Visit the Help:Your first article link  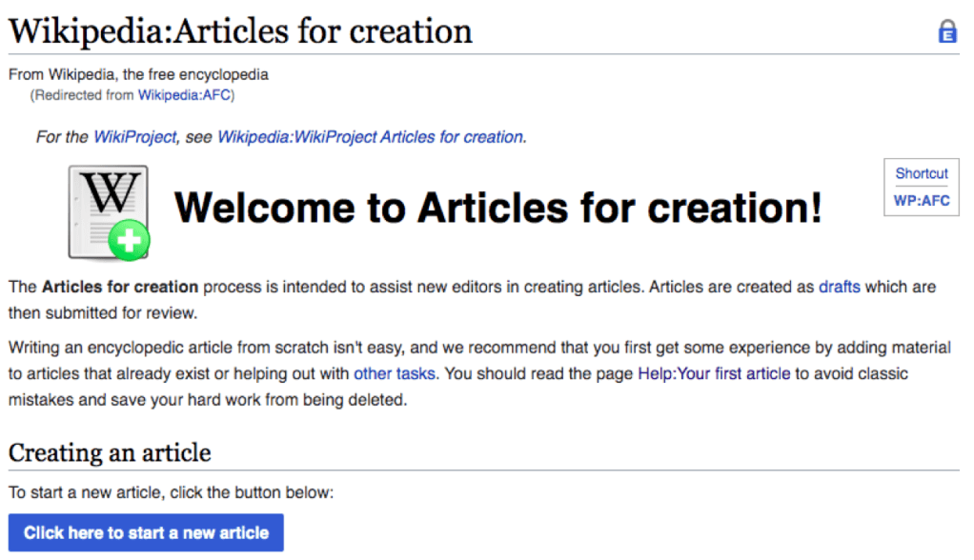click(x=714, y=373)
